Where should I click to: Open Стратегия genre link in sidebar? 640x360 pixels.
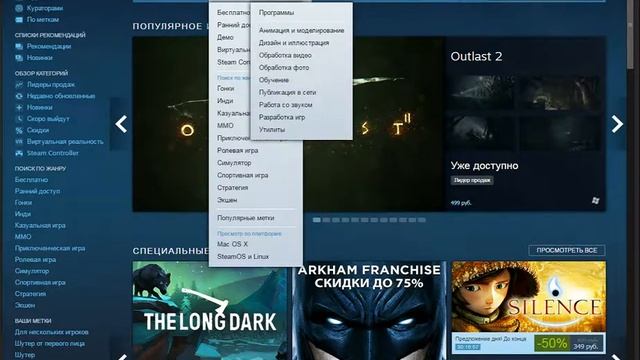[x=30, y=294]
